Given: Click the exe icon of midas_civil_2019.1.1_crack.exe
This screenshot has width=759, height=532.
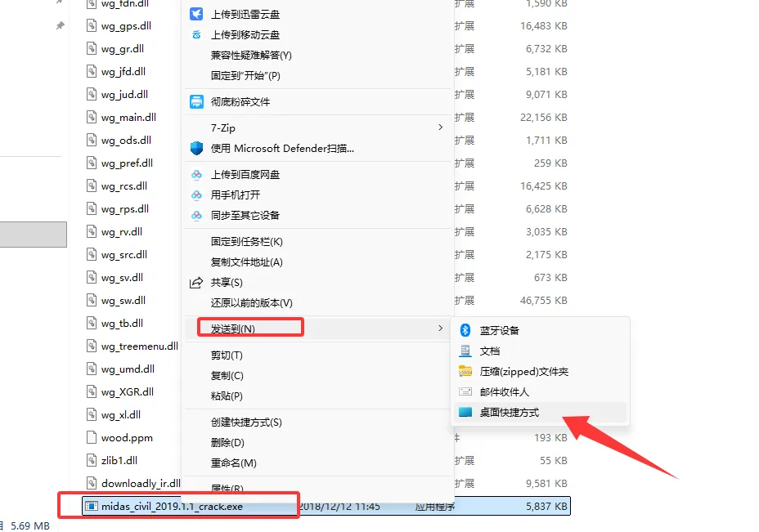Looking at the screenshot, I should point(91,507).
